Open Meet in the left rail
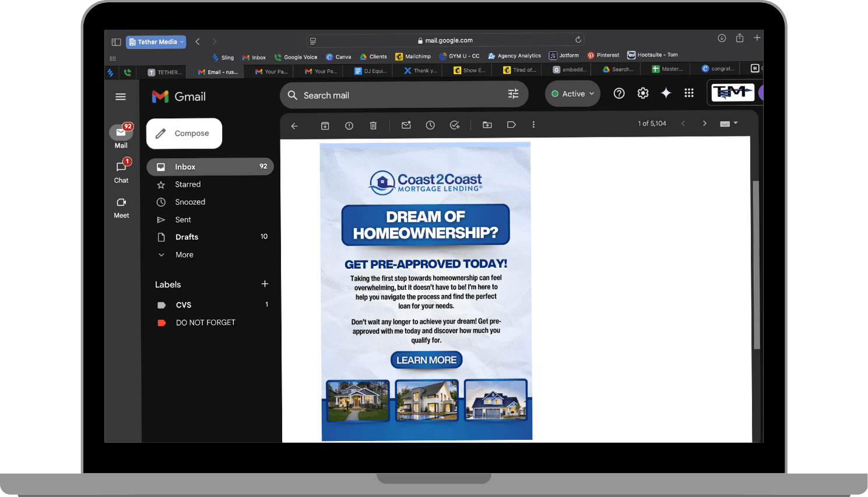 click(x=121, y=207)
